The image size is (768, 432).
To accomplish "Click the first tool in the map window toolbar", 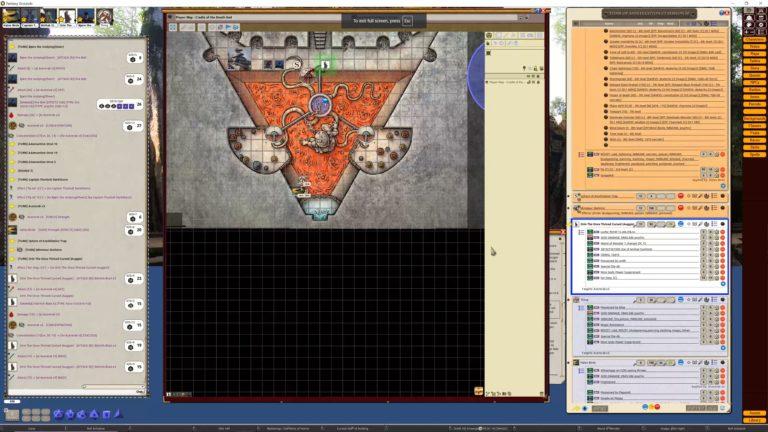I will point(173,27).
